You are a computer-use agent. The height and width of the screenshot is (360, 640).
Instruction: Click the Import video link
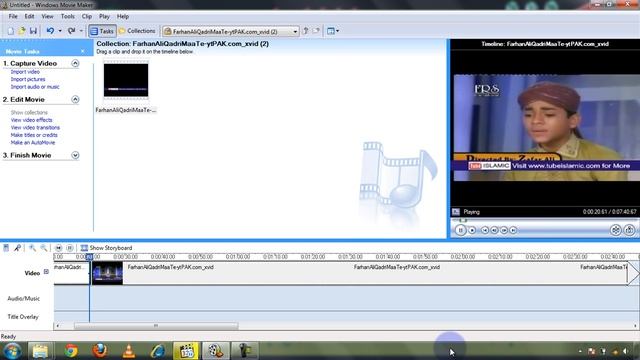pos(25,72)
